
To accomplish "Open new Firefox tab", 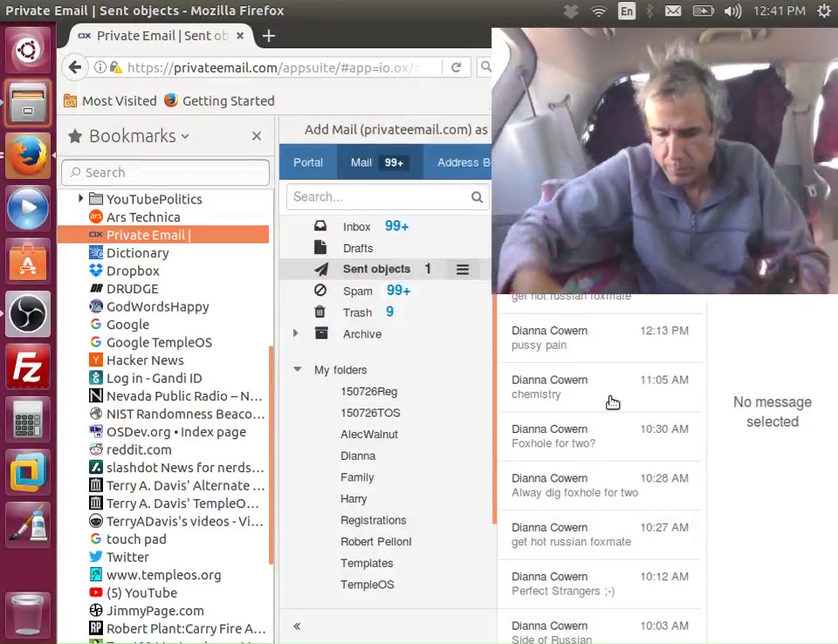I will pyautogui.click(x=269, y=36).
